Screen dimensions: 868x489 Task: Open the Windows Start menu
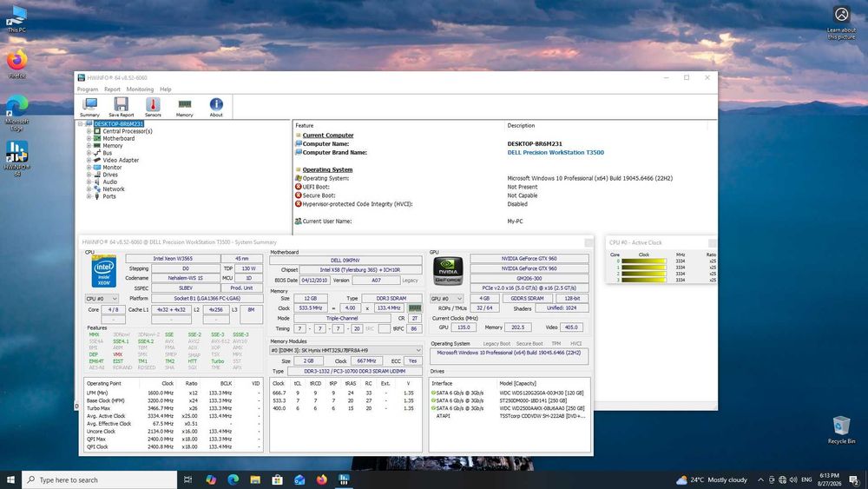(x=10, y=479)
